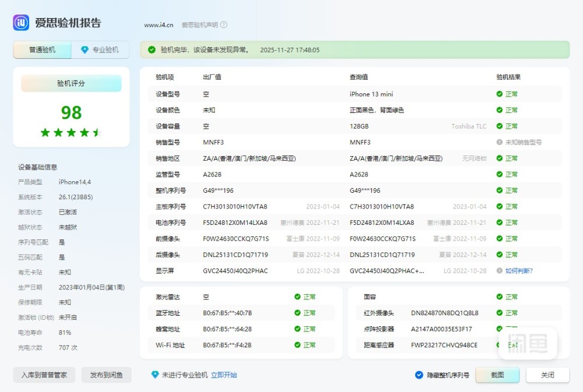Click the Bluetooth address B0:67:B5:**:40:7B
This screenshot has width=583, height=392.
[x=227, y=313]
